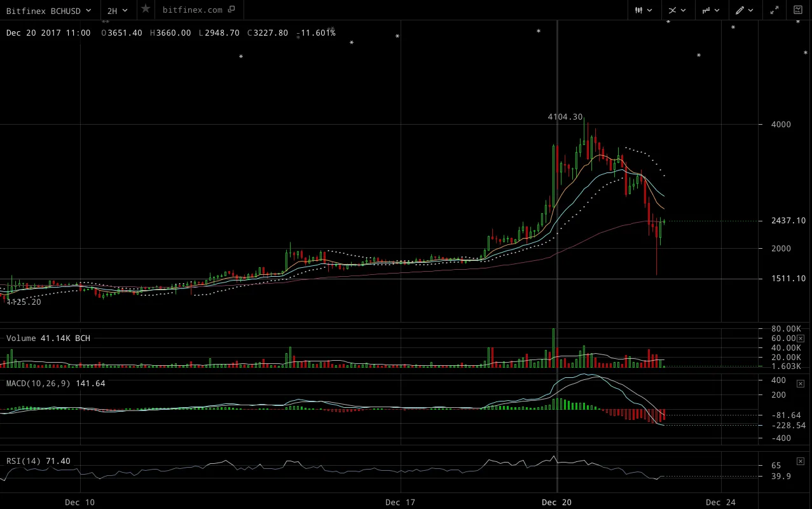
Task: Click the 1.603K volume axis label
Action: point(785,366)
